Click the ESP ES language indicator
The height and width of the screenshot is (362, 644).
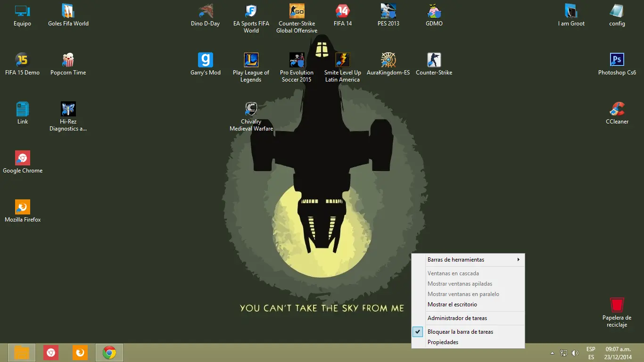click(591, 353)
